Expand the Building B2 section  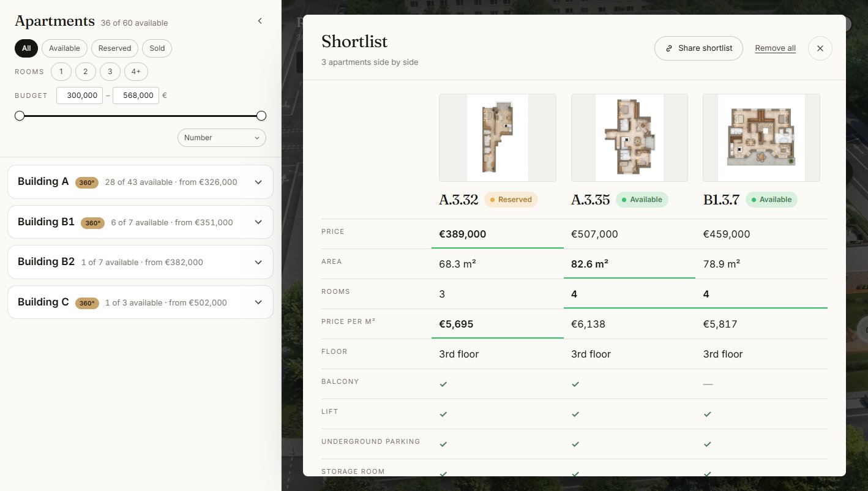click(x=140, y=262)
